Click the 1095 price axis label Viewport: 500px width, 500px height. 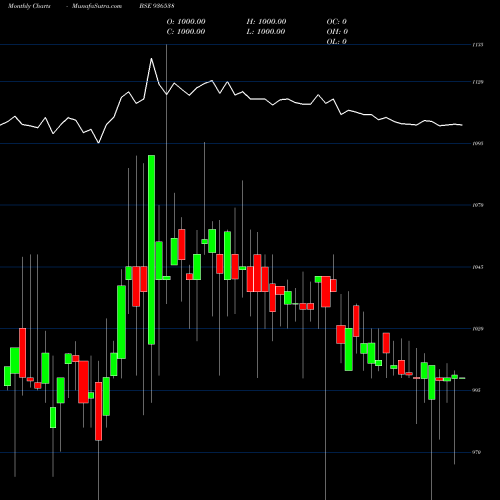pyautogui.click(x=478, y=143)
